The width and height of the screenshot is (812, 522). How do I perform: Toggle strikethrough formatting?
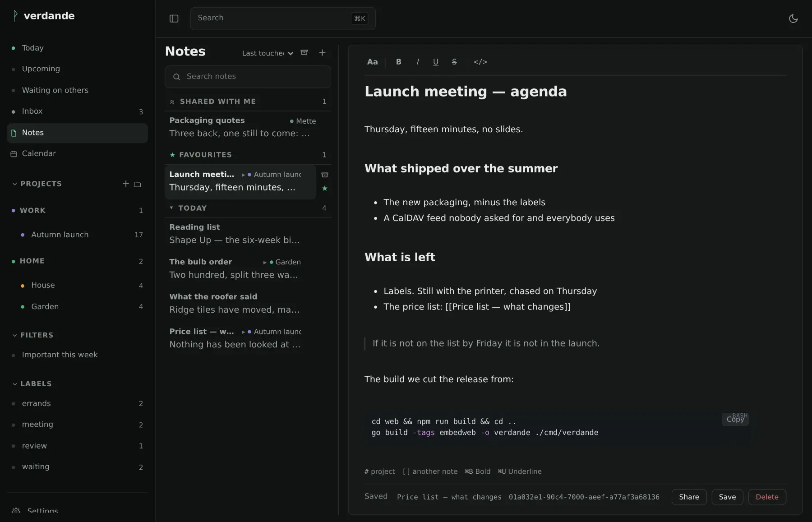[454, 62]
